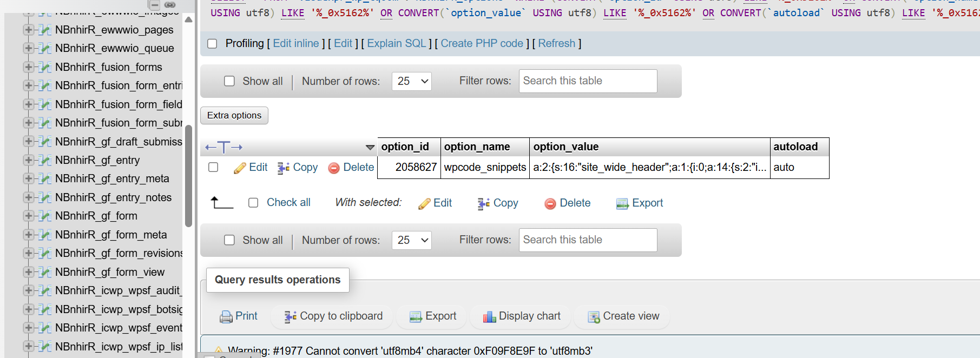
Task: Click the Extra options button
Action: 234,115
